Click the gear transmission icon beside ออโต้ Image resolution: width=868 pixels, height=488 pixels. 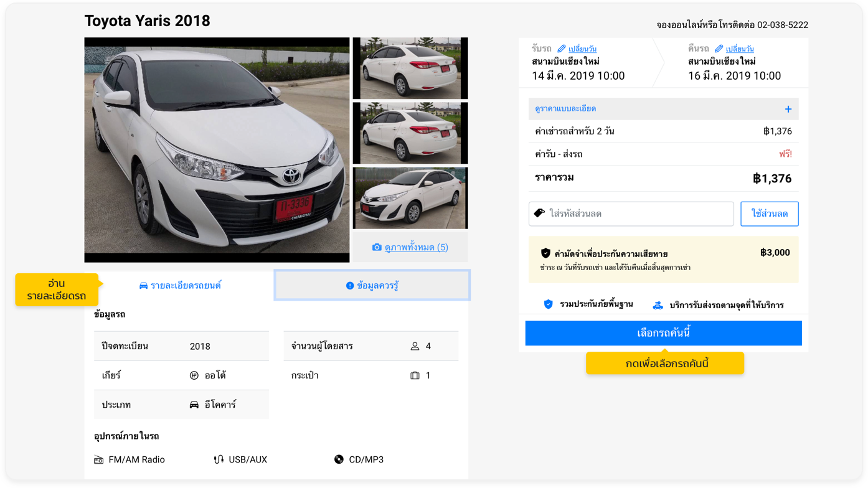pyautogui.click(x=194, y=375)
